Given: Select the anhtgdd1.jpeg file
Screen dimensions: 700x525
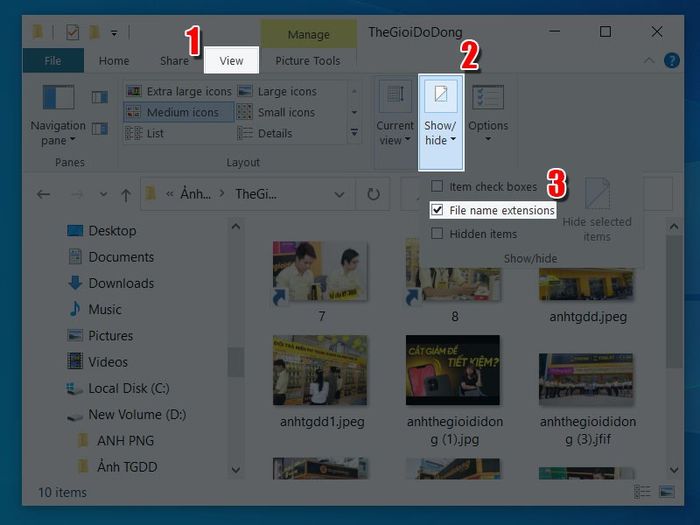Looking at the screenshot, I should coord(321,382).
